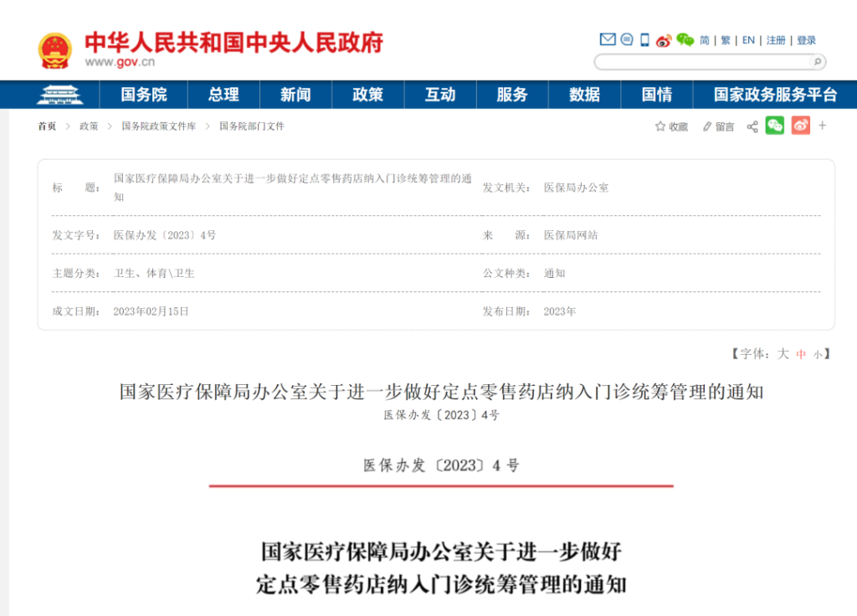Click the site title 中华人民共和国中央人民政府

click(x=234, y=42)
